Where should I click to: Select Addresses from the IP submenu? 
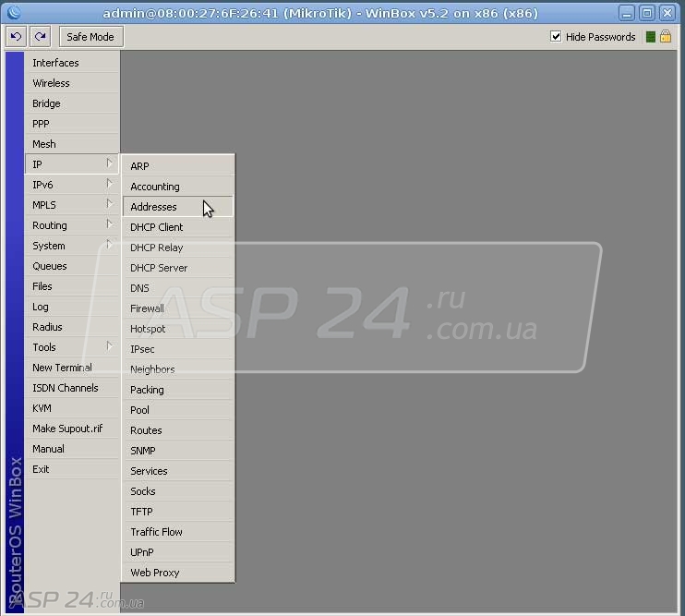click(153, 207)
